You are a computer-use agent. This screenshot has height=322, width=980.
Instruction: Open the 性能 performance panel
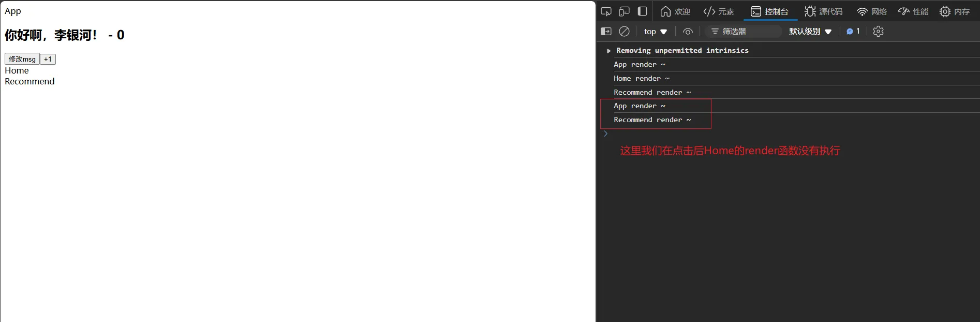tap(913, 11)
